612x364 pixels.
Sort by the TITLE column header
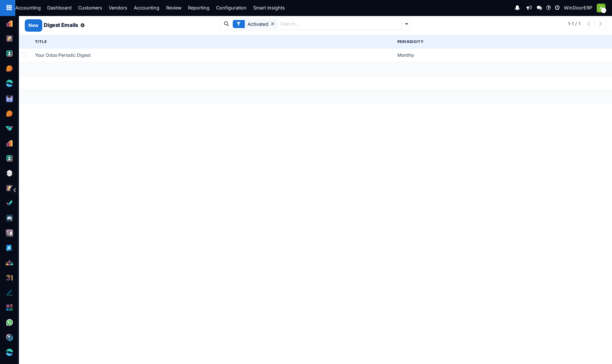point(41,42)
